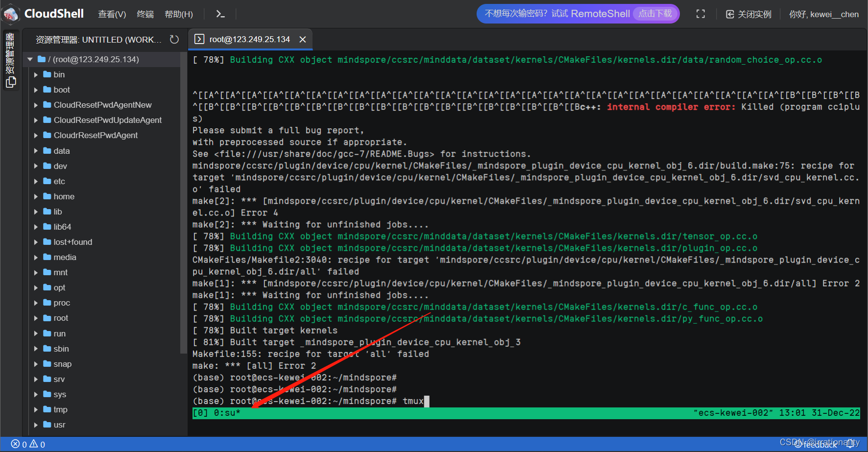Click the 'internal compiler error:' red text
This screenshot has height=452, width=868.
click(671, 107)
